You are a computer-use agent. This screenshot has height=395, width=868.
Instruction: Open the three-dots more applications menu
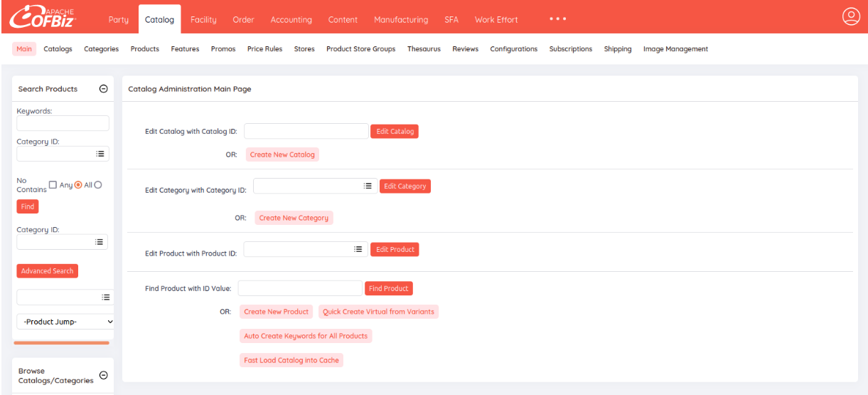pos(558,19)
